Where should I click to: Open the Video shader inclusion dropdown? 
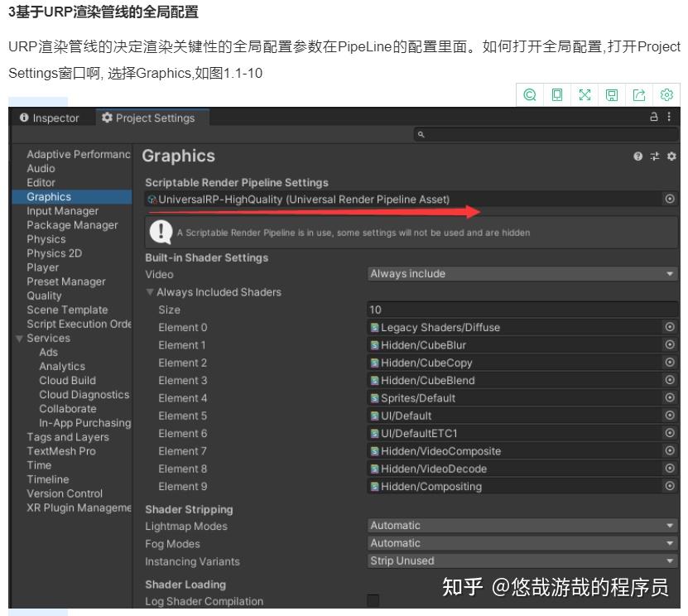pos(522,274)
